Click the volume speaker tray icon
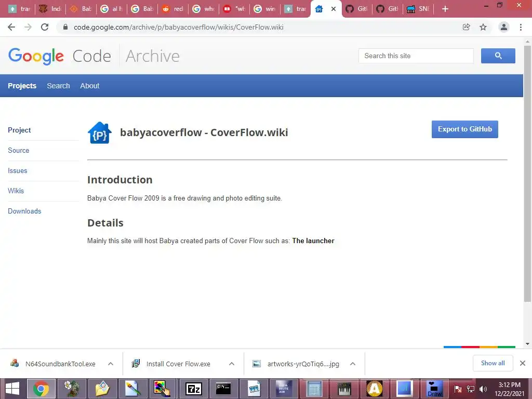Screen dimensions: 532x399 (x=483, y=389)
